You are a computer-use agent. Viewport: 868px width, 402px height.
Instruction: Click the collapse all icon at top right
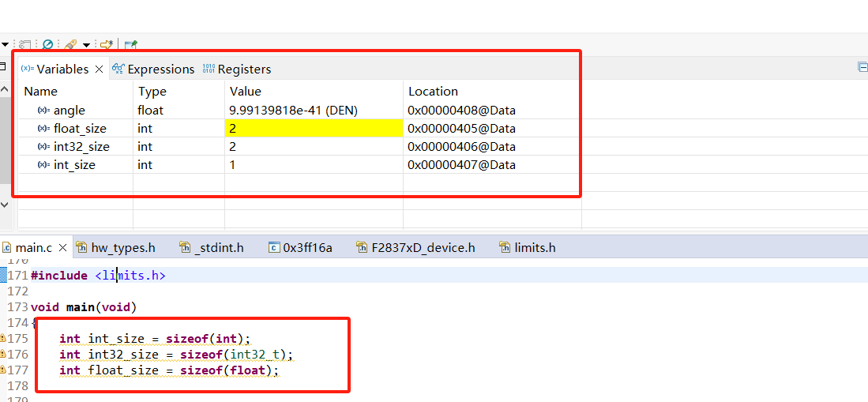pyautogui.click(x=862, y=68)
